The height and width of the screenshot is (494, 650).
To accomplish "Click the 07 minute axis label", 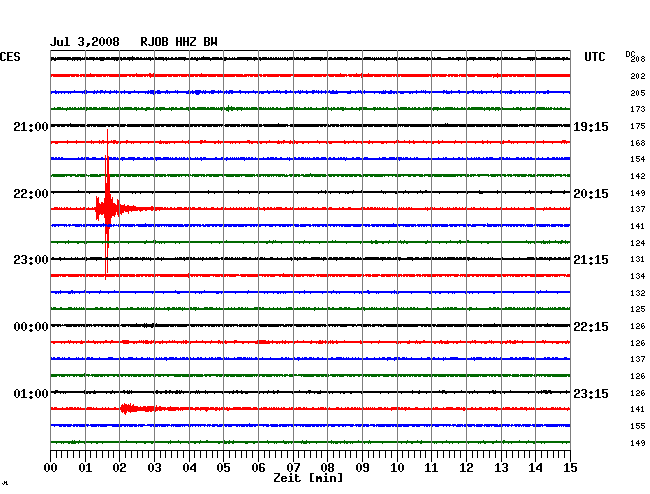I will pos(293,467).
